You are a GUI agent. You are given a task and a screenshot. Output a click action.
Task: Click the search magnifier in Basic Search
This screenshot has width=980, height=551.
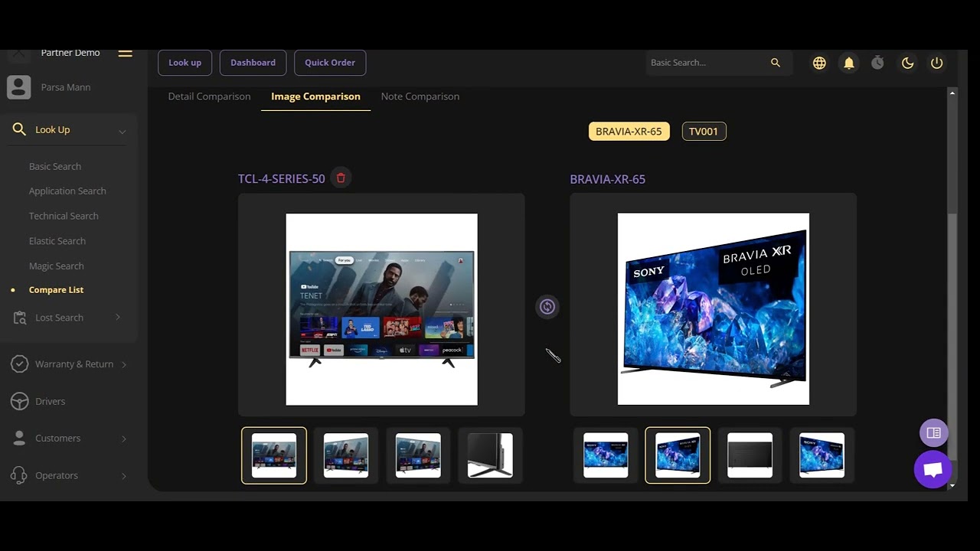[x=776, y=63]
